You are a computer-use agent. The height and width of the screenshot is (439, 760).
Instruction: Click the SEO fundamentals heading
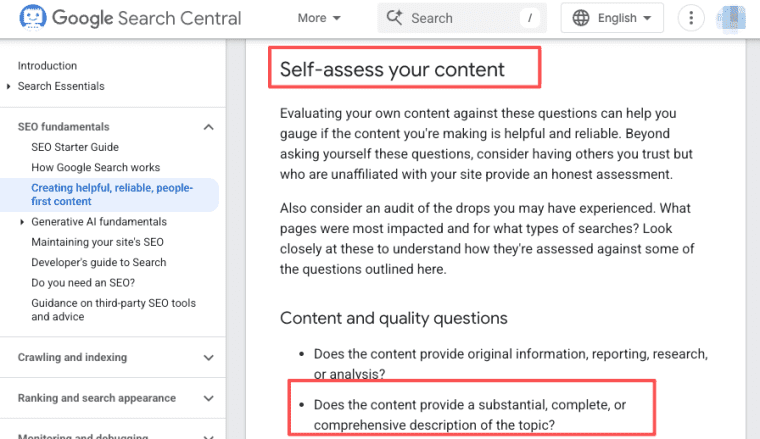click(63, 126)
